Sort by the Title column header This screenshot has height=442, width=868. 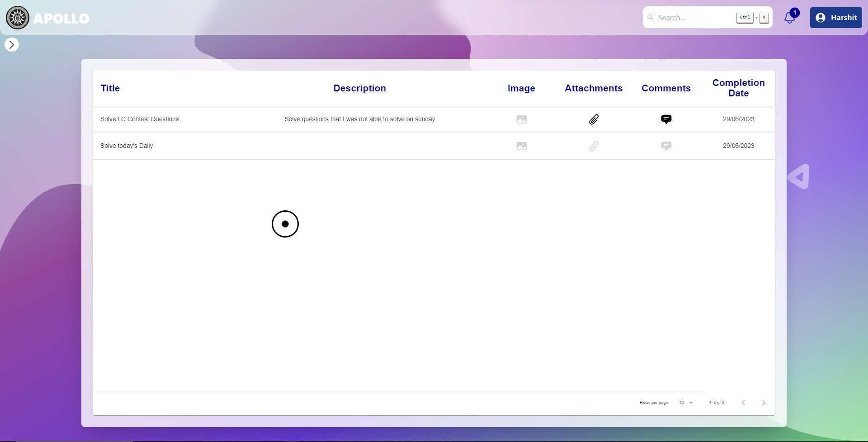click(x=110, y=88)
